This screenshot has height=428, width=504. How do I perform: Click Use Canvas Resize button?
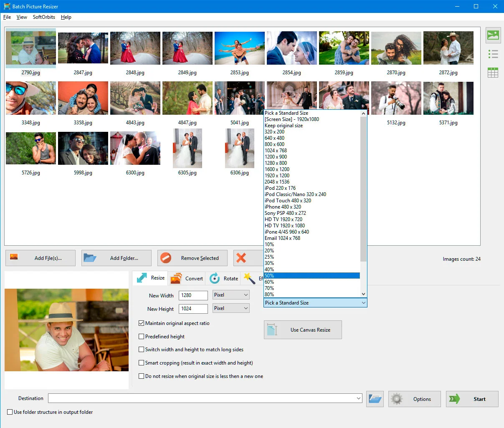point(302,330)
